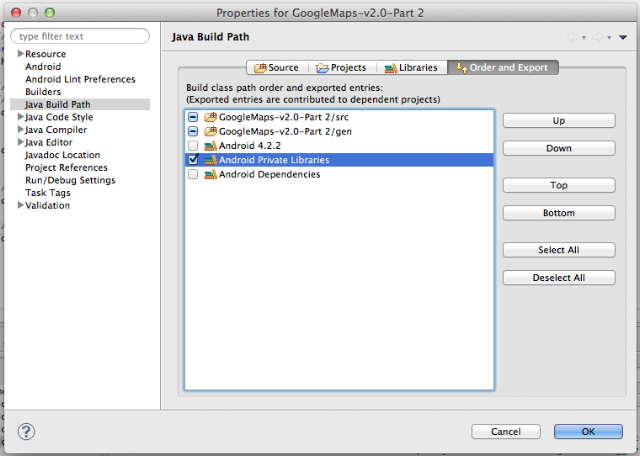The height and width of the screenshot is (456, 640).
Task: Switch to the Libraries tab
Action: click(x=411, y=68)
